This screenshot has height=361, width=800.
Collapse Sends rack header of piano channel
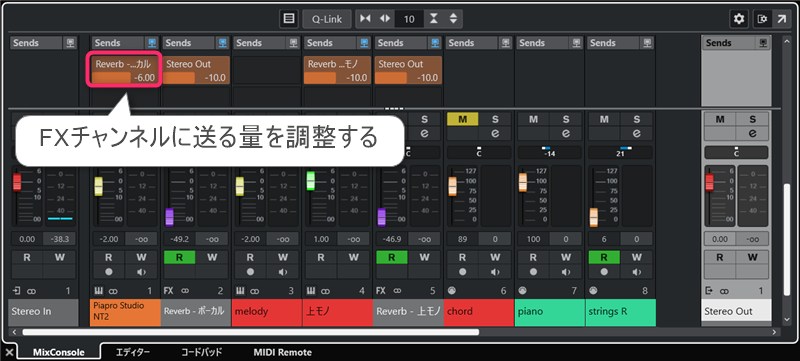543,43
